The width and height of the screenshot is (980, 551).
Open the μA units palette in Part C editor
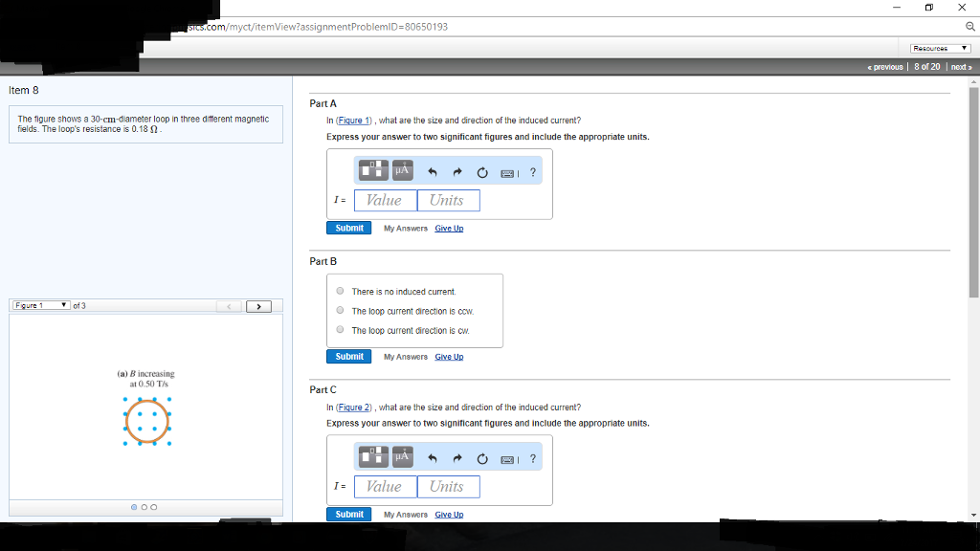[400, 456]
